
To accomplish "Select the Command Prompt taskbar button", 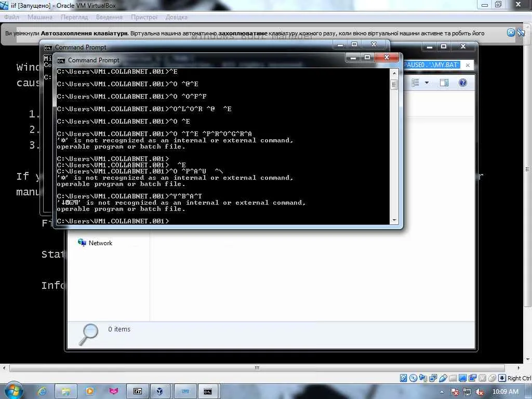I will click(208, 392).
